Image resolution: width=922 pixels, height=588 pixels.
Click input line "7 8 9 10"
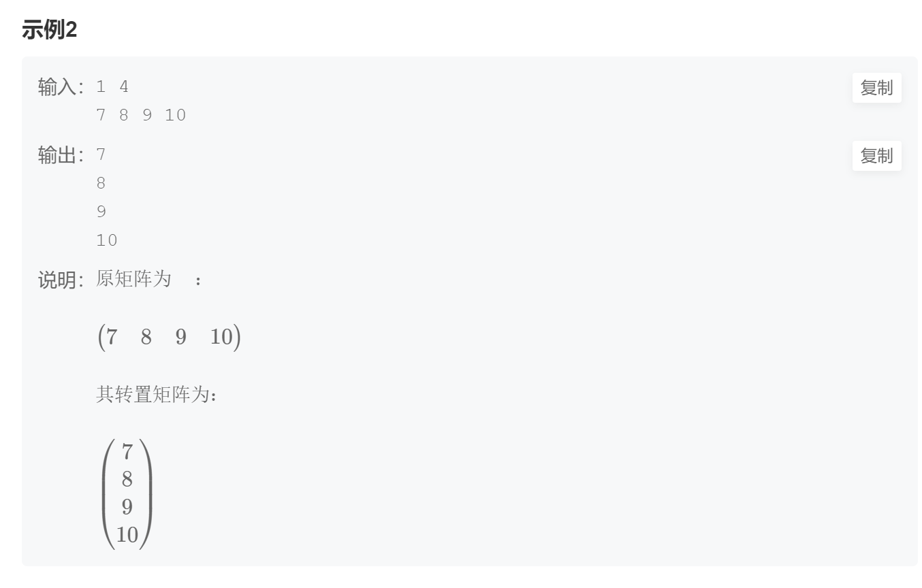point(141,115)
